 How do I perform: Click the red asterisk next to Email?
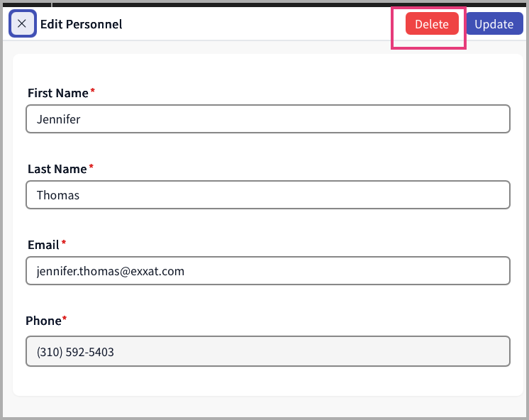point(64,243)
